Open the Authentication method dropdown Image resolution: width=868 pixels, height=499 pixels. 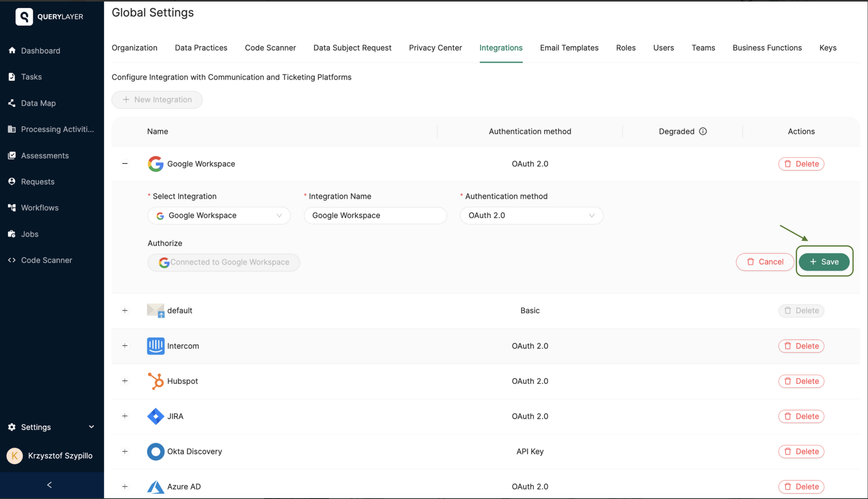coord(531,215)
